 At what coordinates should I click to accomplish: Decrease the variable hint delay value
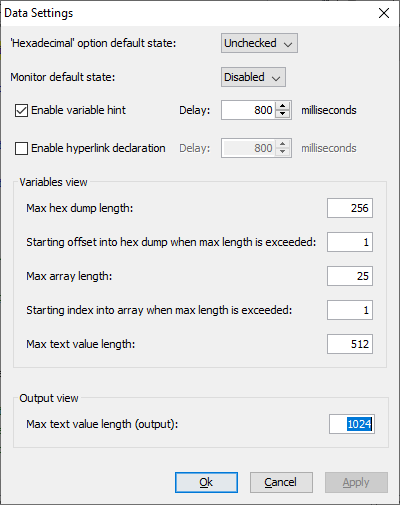tap(283, 114)
